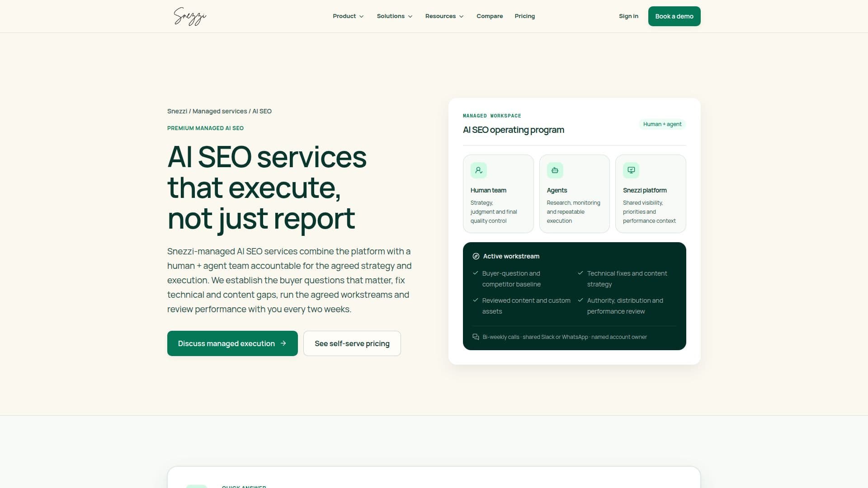The image size is (868, 488).
Task: Click Buyer-question and competitor baseline text
Action: point(511,279)
